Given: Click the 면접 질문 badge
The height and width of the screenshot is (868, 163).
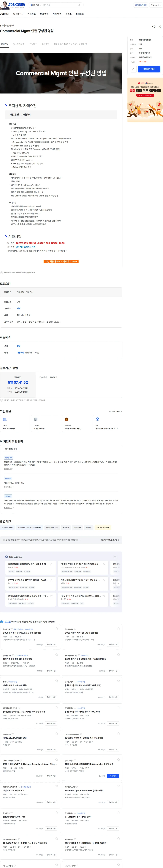Looking at the screenshot, I should coord(8,479).
